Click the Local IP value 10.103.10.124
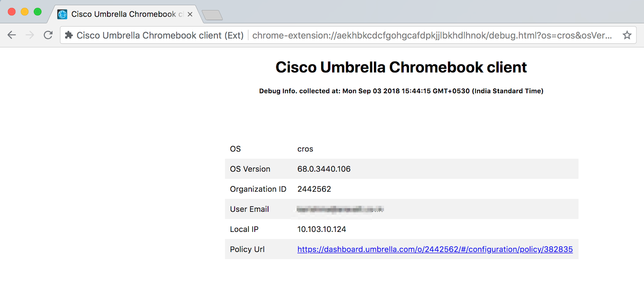Screen dimensions: 644x287 coord(322,229)
